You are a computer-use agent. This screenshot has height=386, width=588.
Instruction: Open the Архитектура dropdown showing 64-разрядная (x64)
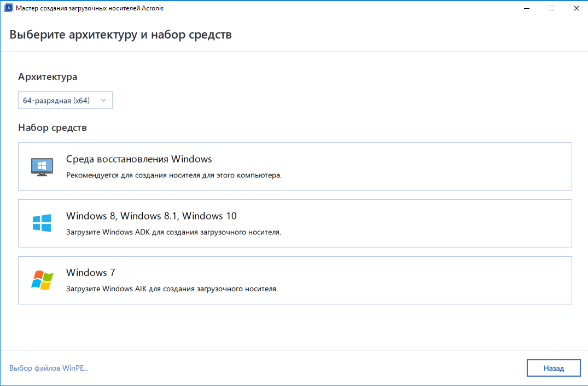[65, 100]
